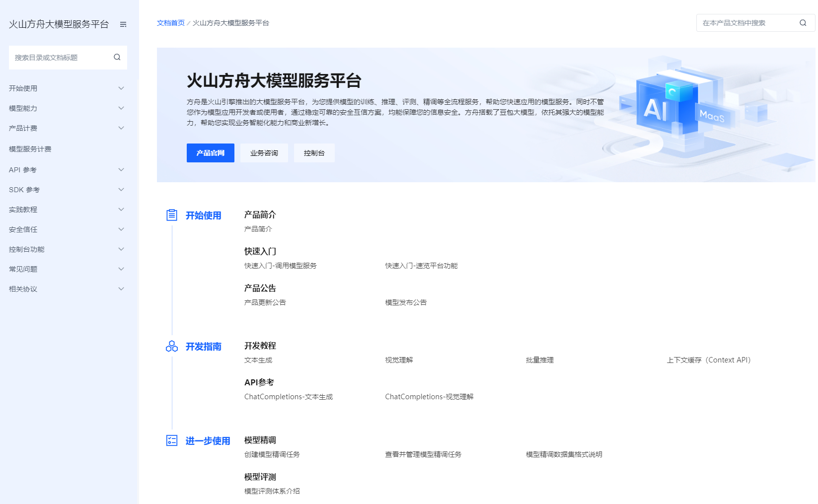Image resolution: width=818 pixels, height=504 pixels.
Task: Go to 文档首页 breadcrumb link
Action: point(171,23)
